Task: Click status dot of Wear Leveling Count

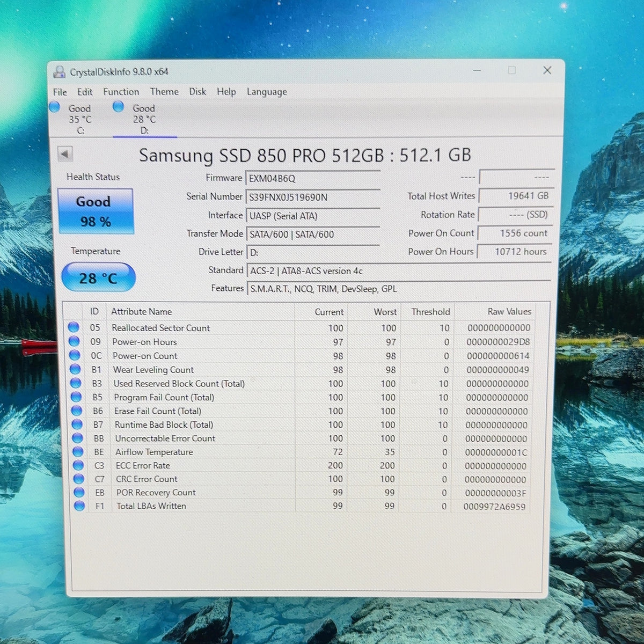Action: 75,369
